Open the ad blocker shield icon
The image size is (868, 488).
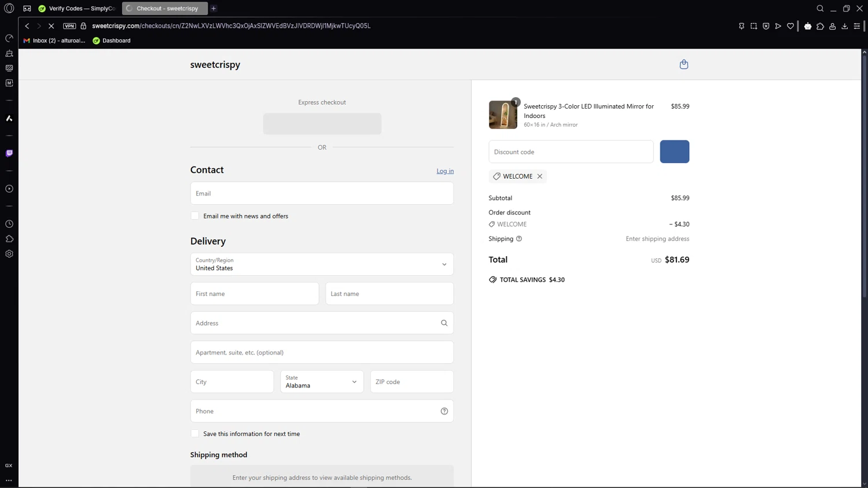(x=766, y=26)
